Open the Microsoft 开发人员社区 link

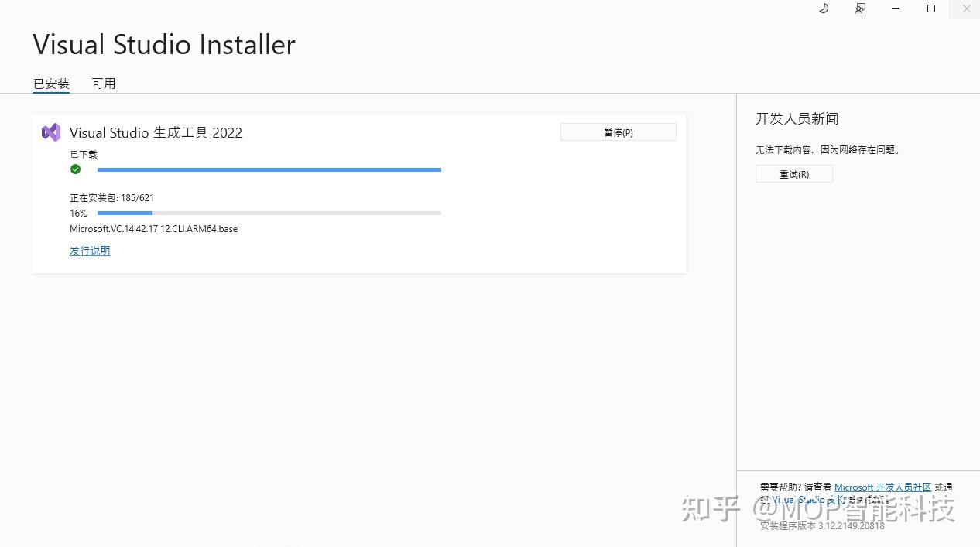pos(883,487)
